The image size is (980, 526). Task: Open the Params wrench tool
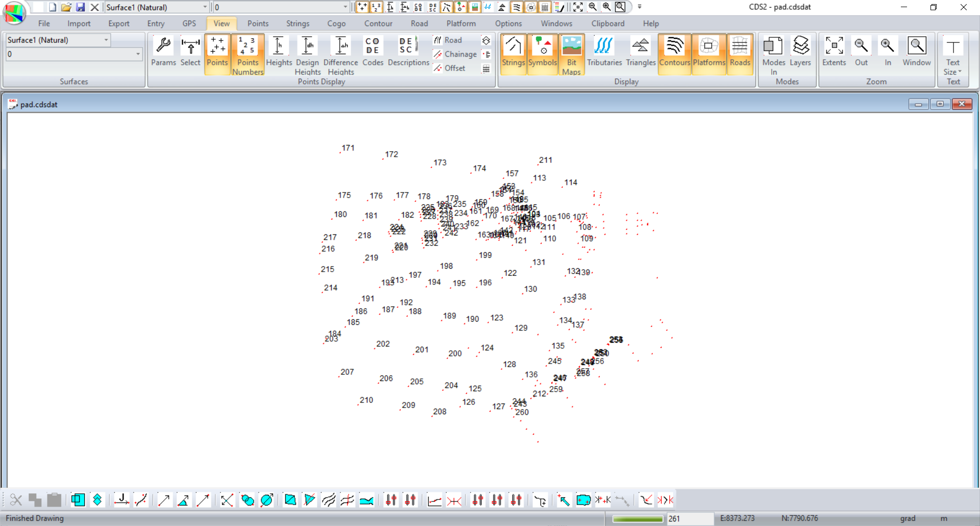point(163,51)
